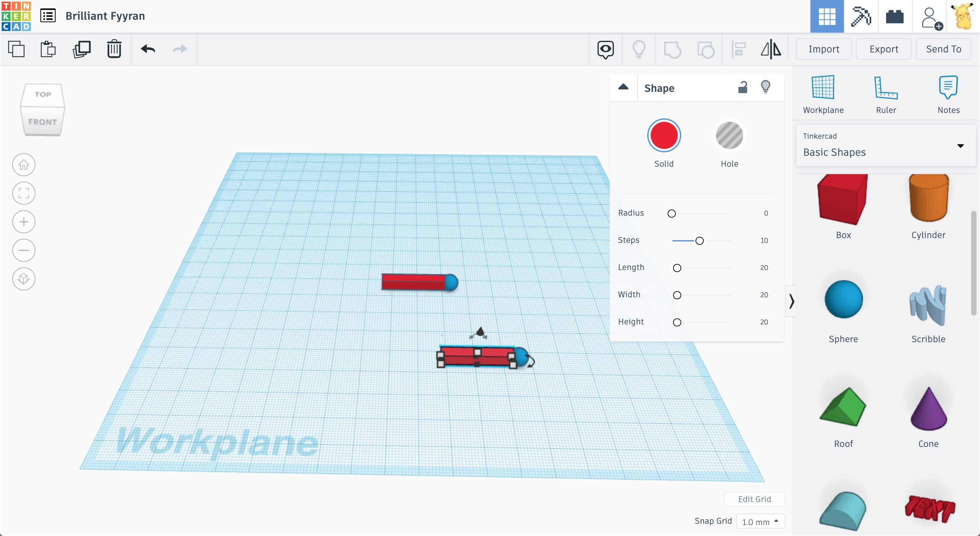Click the Duplicate and repeat icon
The width and height of the screenshot is (980, 536).
click(81, 49)
